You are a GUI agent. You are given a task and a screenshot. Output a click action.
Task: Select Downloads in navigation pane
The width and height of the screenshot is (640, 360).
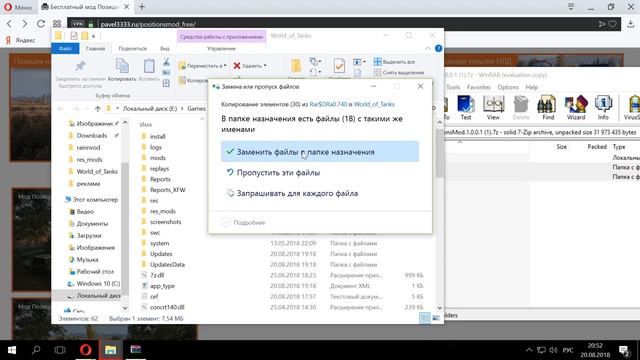coord(92,136)
